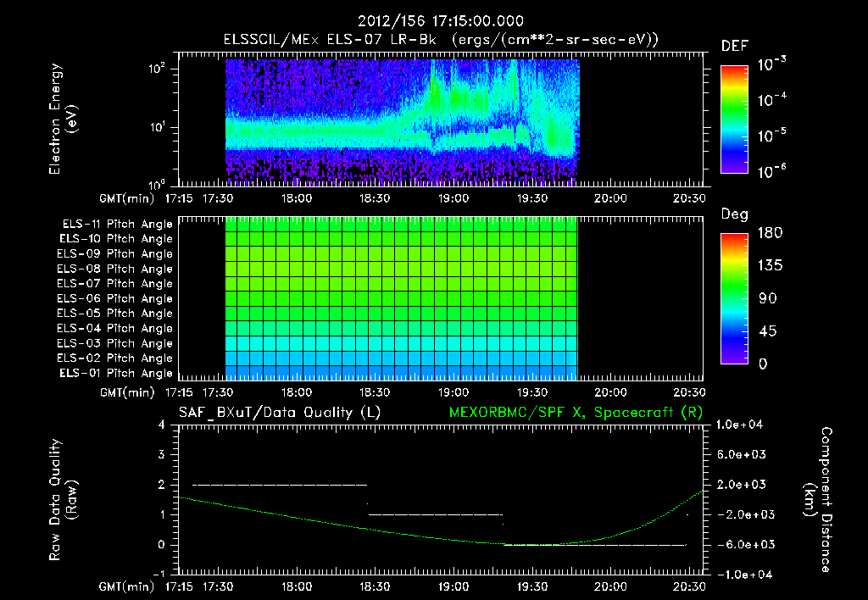Select the ELS-05 Pitch Angle row label

[114, 314]
